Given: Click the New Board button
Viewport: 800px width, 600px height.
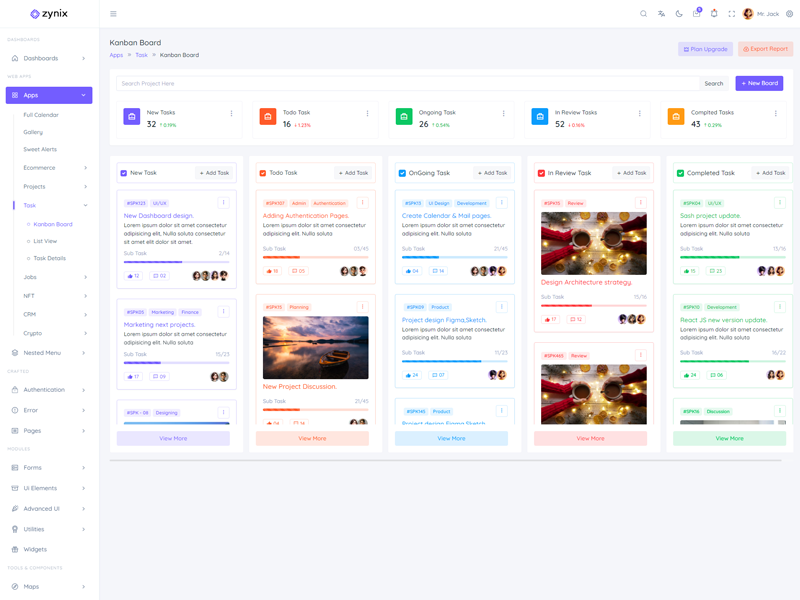Looking at the screenshot, I should 759,84.
